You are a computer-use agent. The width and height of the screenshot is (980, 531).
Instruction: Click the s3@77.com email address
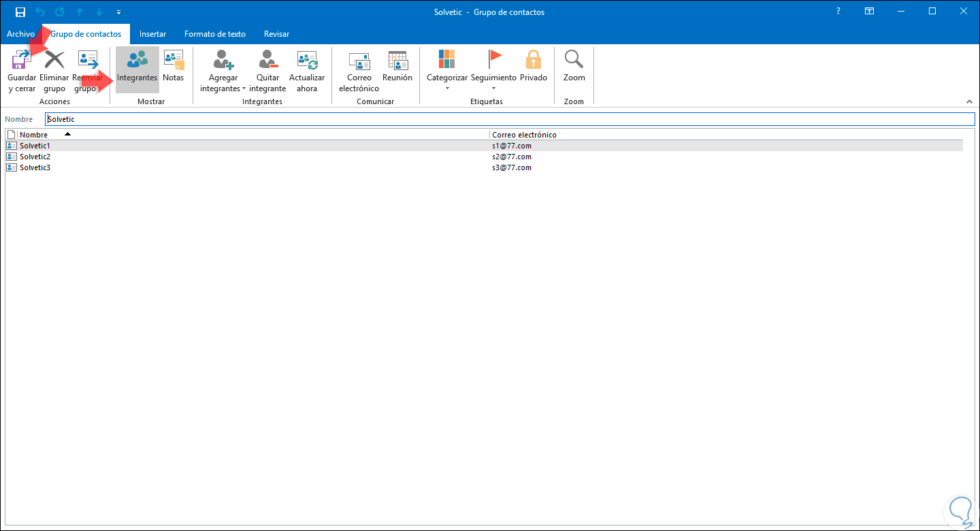pyautogui.click(x=512, y=167)
